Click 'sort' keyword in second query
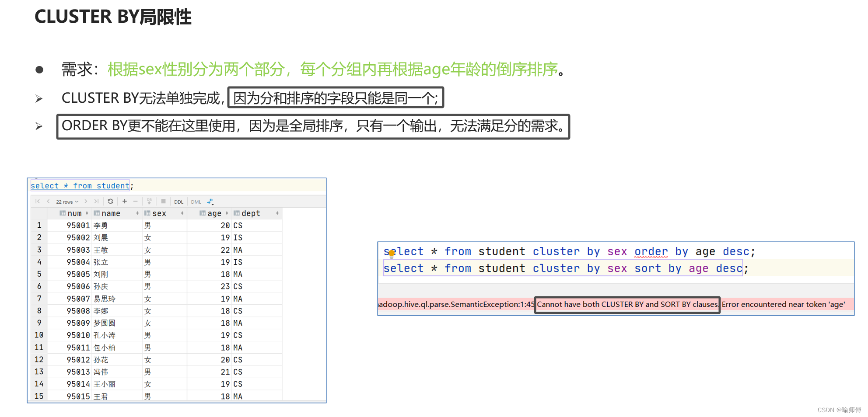Viewport: 868px width, 417px height. 647,268
